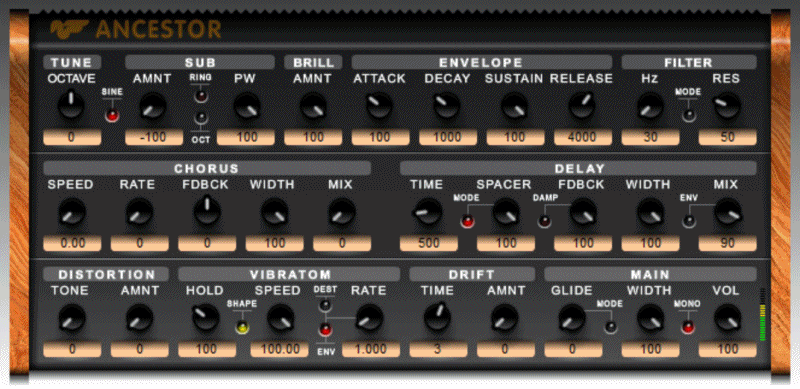The width and height of the screenshot is (800, 389).
Task: Toggle the Vibratom SHAPE yellow LED
Action: click(x=242, y=327)
